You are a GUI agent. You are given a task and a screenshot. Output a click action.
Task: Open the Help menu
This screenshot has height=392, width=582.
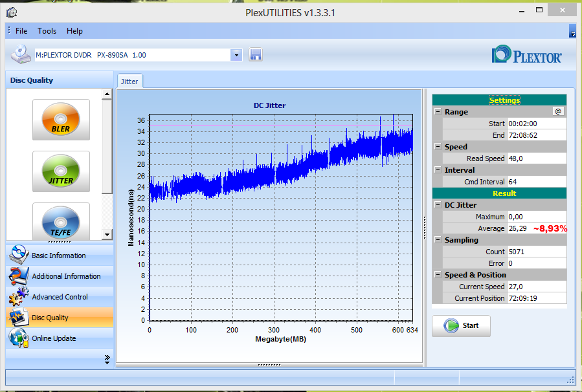(74, 31)
